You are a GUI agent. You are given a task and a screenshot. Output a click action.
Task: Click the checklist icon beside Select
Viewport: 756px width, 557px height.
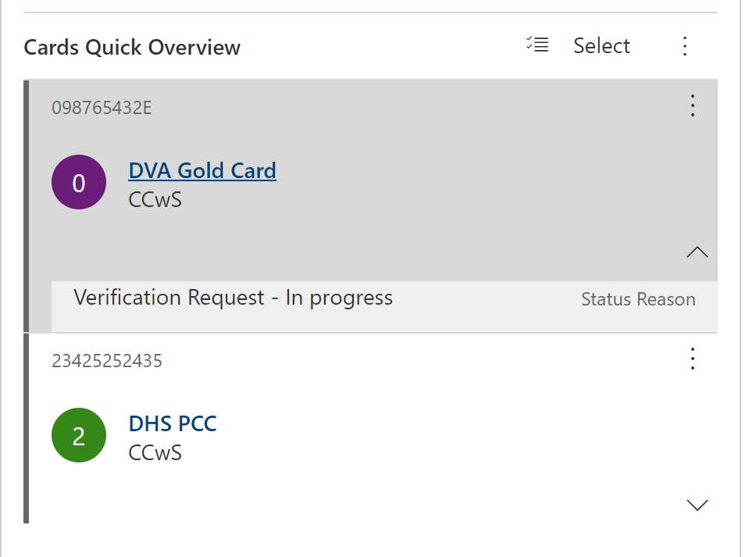point(537,45)
